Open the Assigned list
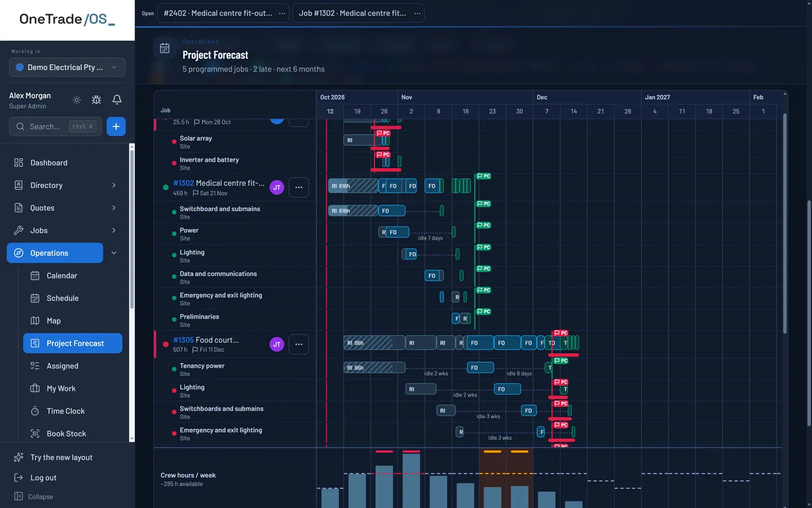The width and height of the screenshot is (812, 508). (x=73, y=366)
